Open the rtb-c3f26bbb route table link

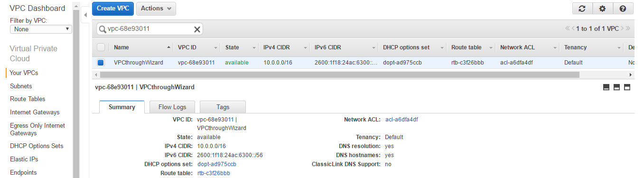[x=214, y=173]
